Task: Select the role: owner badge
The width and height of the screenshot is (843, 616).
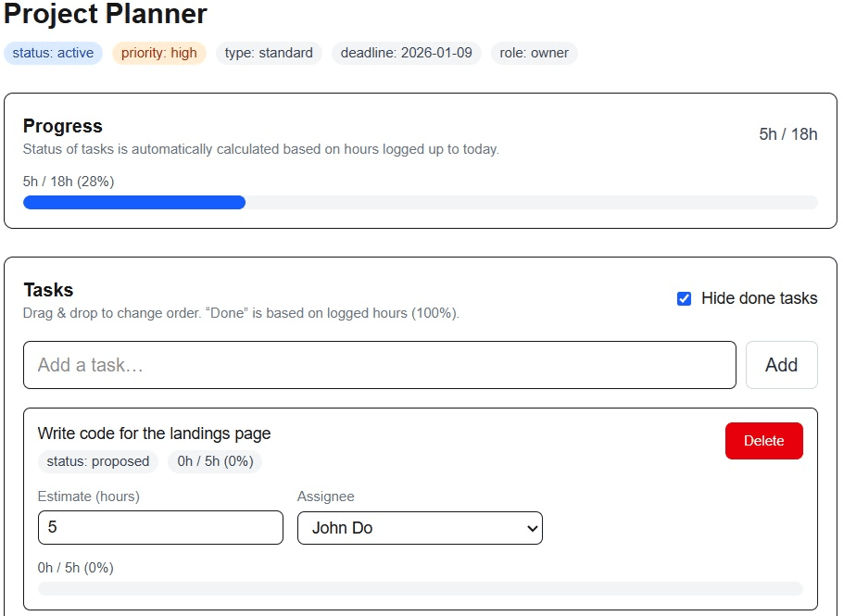Action: point(535,53)
